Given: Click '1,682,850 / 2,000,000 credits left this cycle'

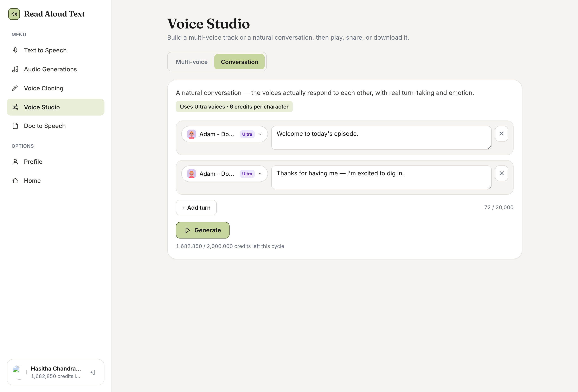Looking at the screenshot, I should tap(230, 246).
